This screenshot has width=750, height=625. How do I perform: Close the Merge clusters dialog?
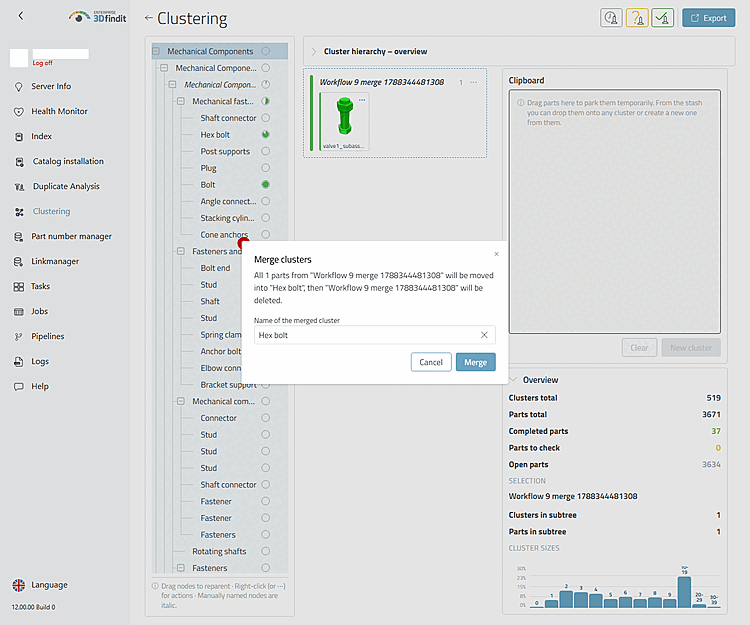tap(496, 254)
